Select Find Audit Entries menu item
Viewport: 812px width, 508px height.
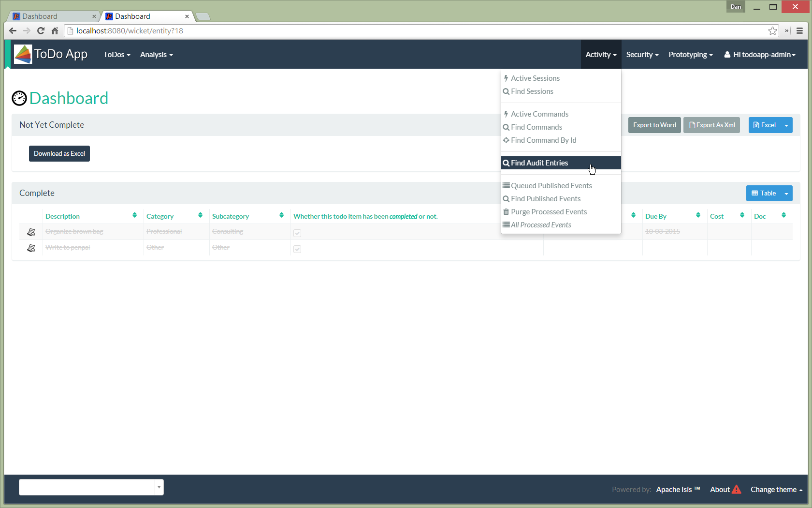point(539,163)
